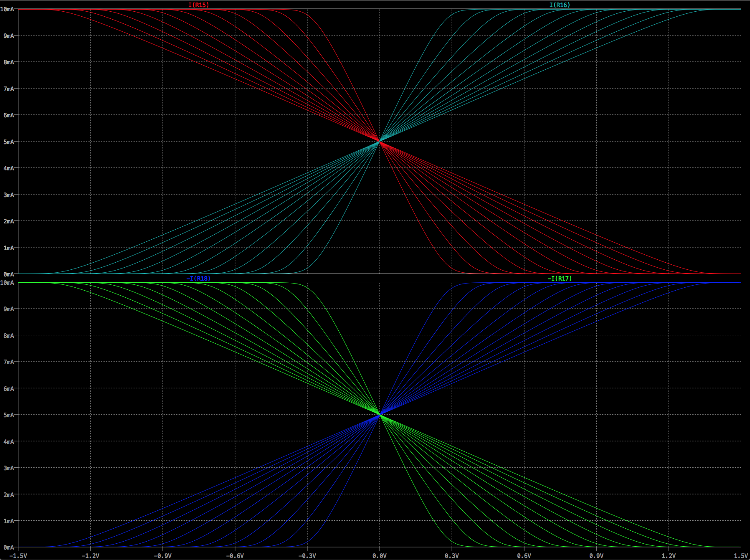Click the lower plot curve crossing point at 0.0V
The image size is (750, 560).
(x=380, y=415)
